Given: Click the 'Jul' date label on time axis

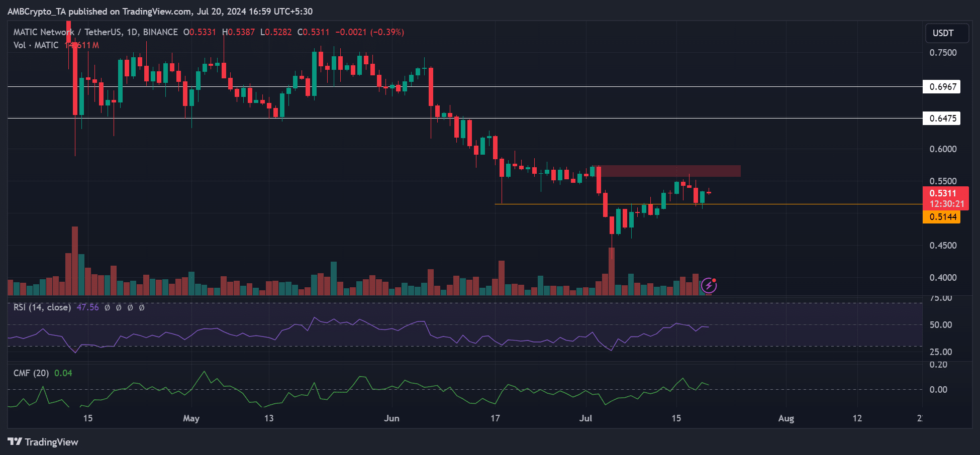Looking at the screenshot, I should 585,418.
